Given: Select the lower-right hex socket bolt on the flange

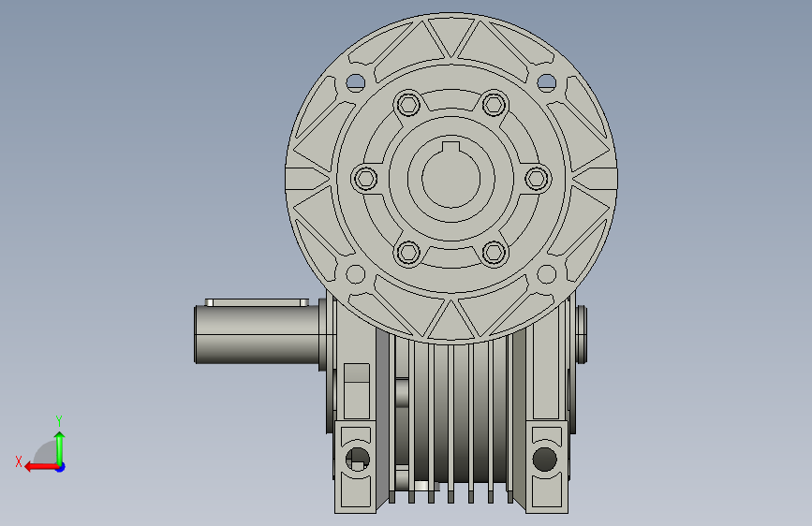Looking at the screenshot, I should pos(494,253).
